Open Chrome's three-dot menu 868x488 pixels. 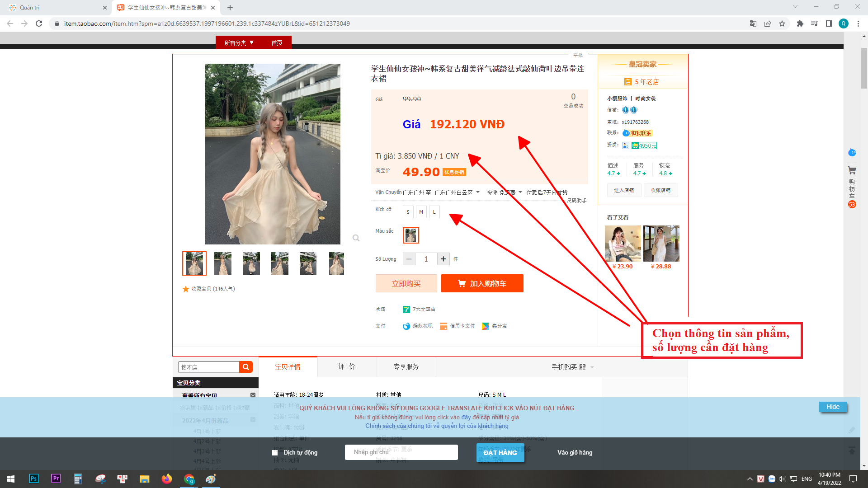point(858,23)
